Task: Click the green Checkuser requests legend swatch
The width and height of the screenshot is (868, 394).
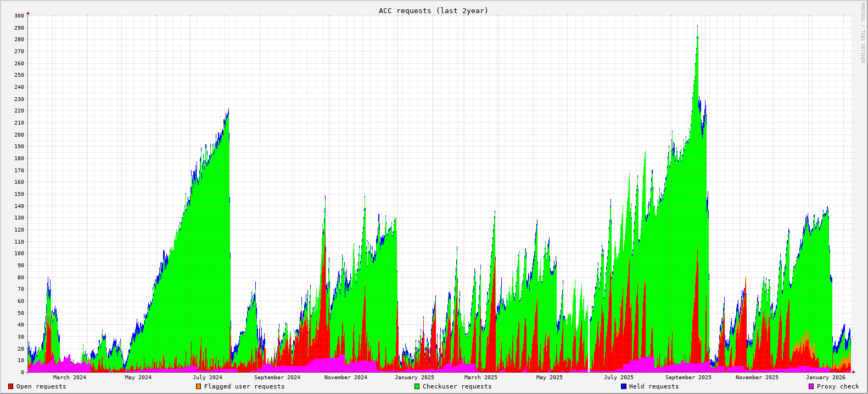Action: (417, 386)
